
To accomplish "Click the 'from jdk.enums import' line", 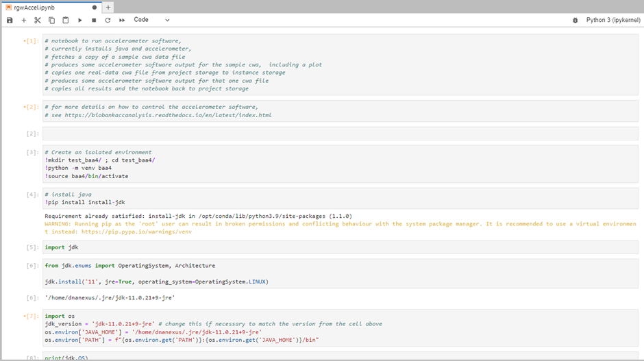I will coord(129,266).
